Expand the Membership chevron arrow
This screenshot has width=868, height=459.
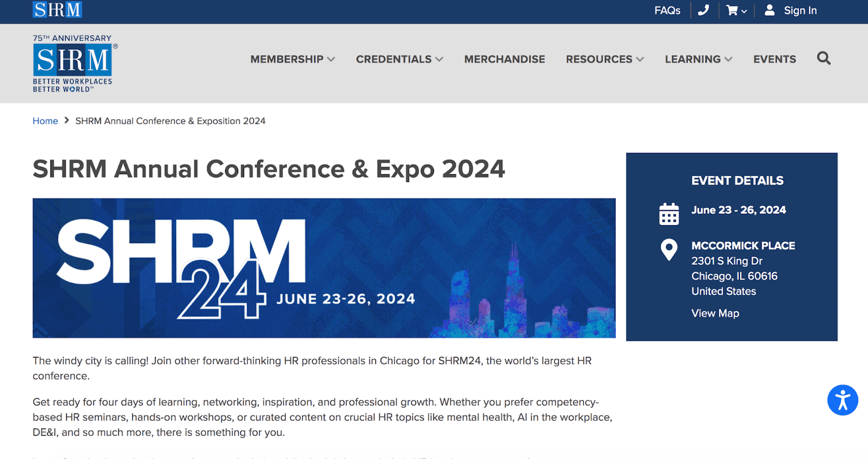point(331,59)
